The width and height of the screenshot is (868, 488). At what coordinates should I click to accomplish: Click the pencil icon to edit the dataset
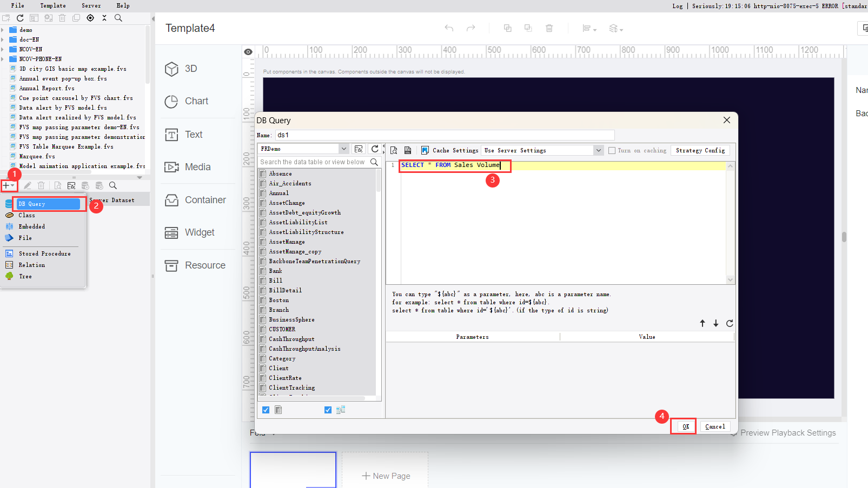click(x=28, y=185)
